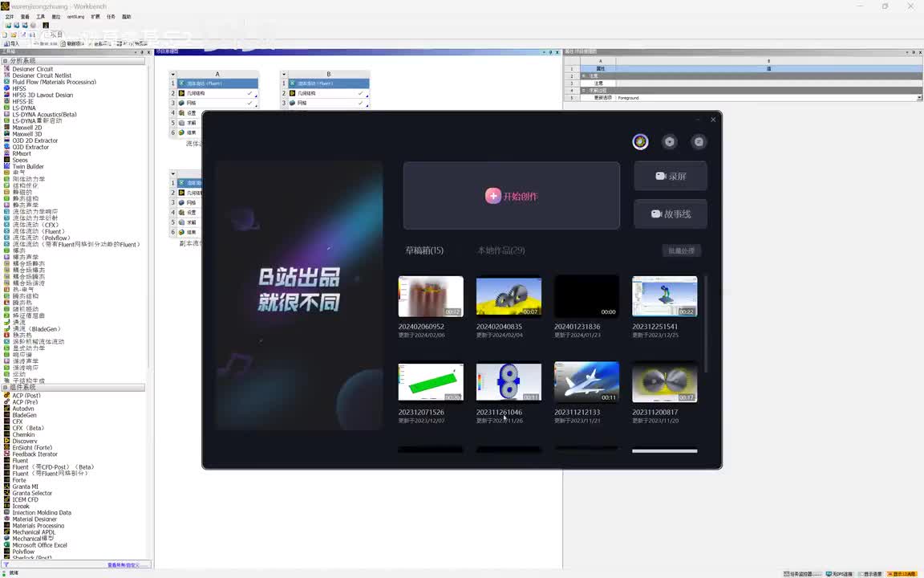
Task: Open the 工具 menu in Workbench
Action: pyautogui.click(x=41, y=17)
